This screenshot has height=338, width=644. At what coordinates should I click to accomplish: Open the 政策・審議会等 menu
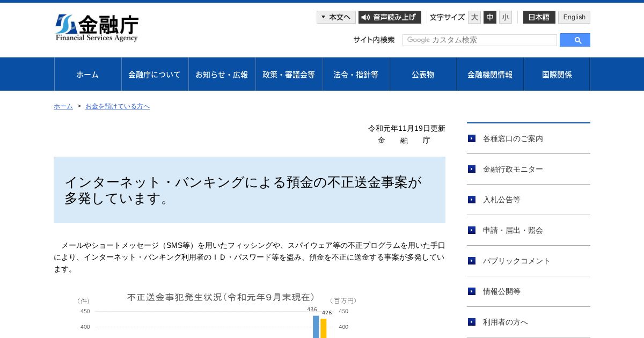tap(289, 74)
